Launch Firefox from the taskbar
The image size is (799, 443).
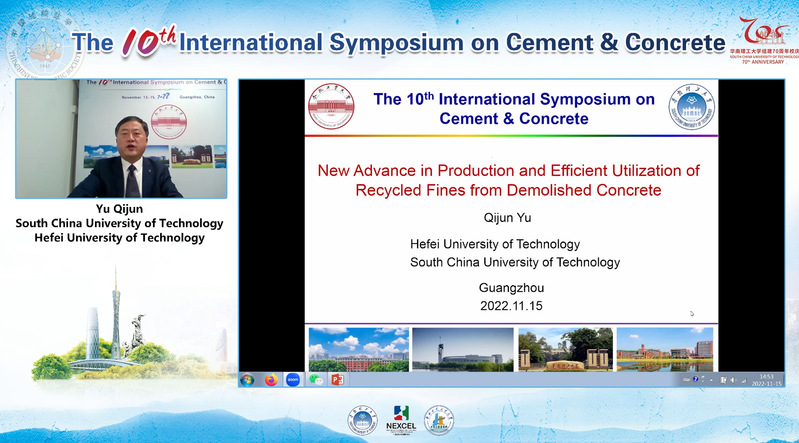[271, 380]
